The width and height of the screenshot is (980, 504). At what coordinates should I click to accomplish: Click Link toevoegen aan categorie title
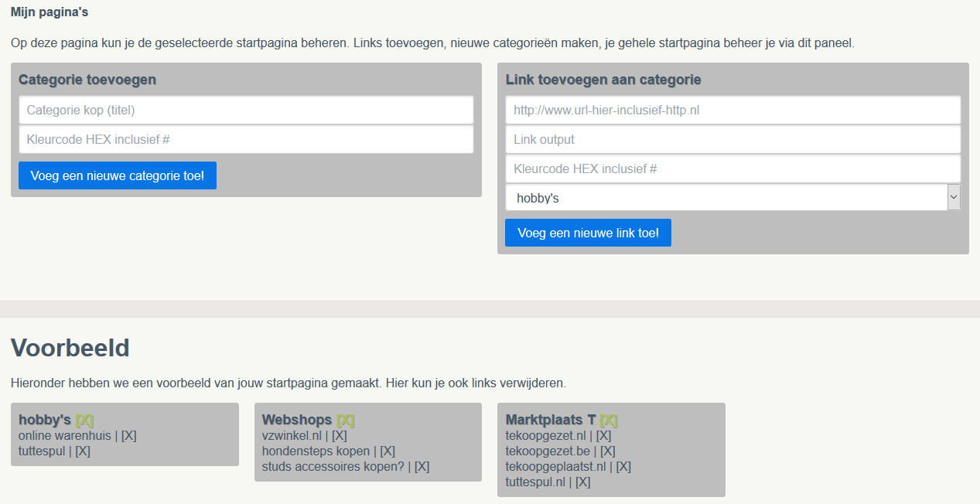click(x=603, y=80)
